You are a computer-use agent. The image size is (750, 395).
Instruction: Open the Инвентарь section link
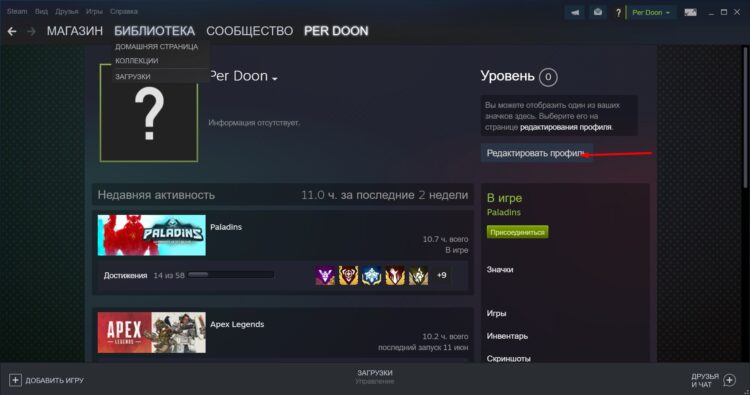pyautogui.click(x=507, y=336)
